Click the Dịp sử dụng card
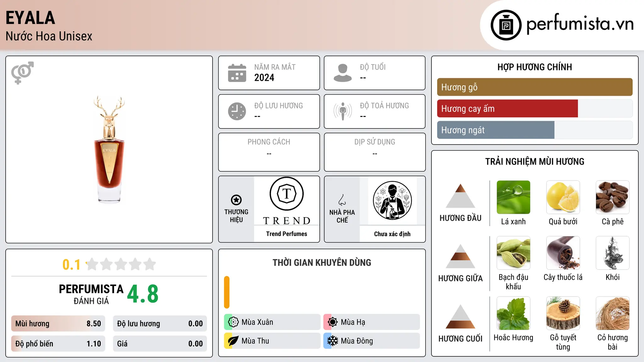Viewport: 644px width, 362px height. coord(375,152)
